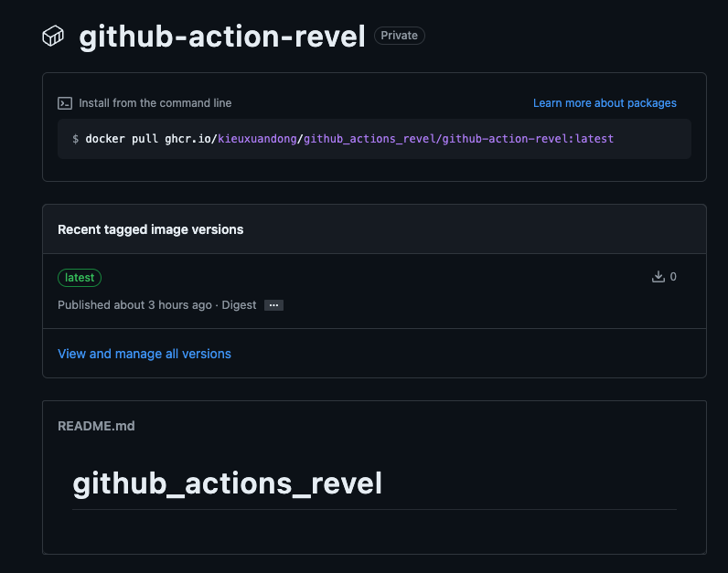Click the download count icon for latest
The height and width of the screenshot is (573, 728).
[x=658, y=277]
